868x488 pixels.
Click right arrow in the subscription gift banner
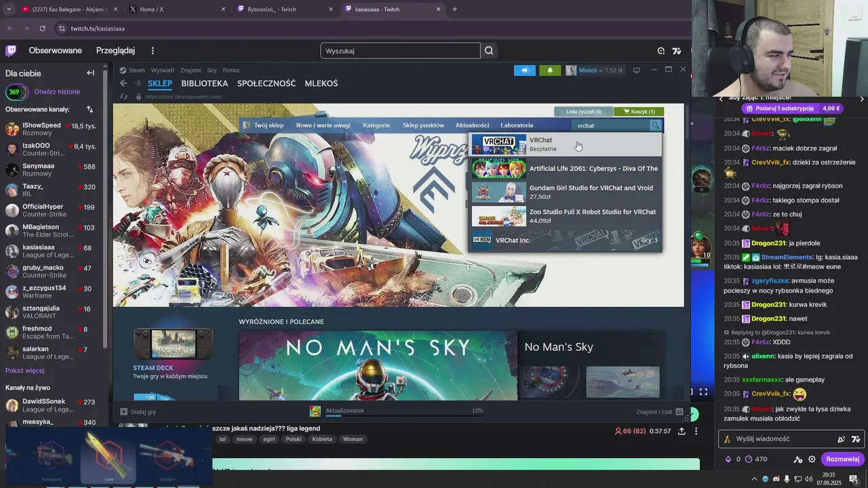(862, 99)
